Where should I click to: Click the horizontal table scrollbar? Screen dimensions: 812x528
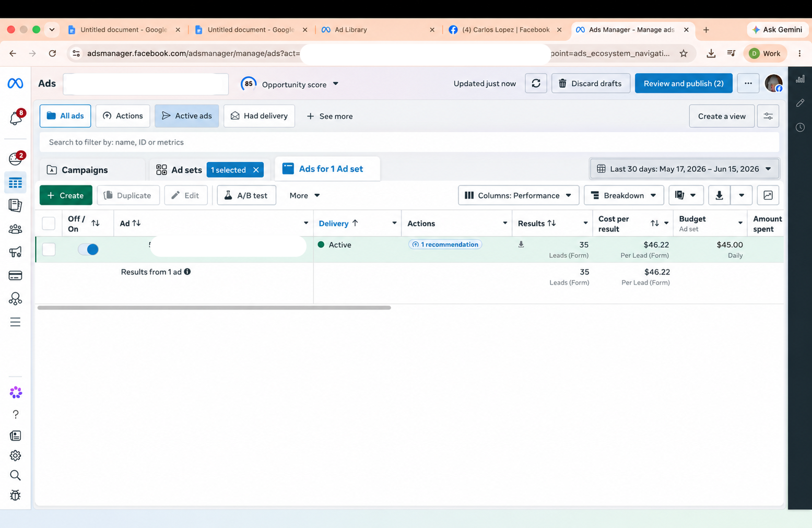click(x=214, y=308)
